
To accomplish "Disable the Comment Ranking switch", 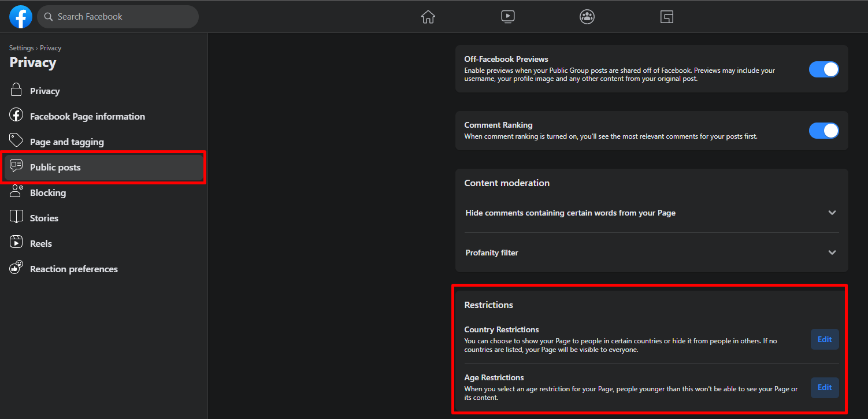I will pyautogui.click(x=824, y=131).
